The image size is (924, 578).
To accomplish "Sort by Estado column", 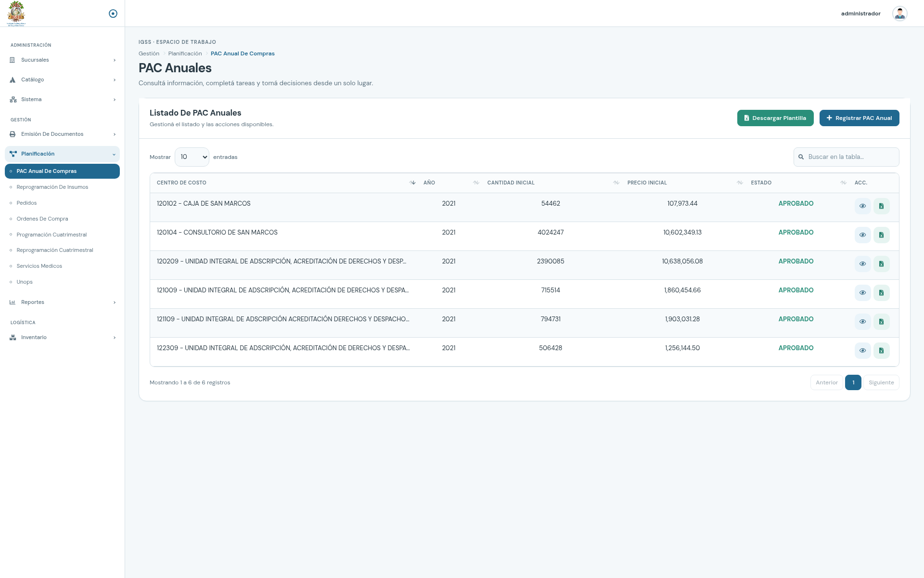I will click(796, 183).
